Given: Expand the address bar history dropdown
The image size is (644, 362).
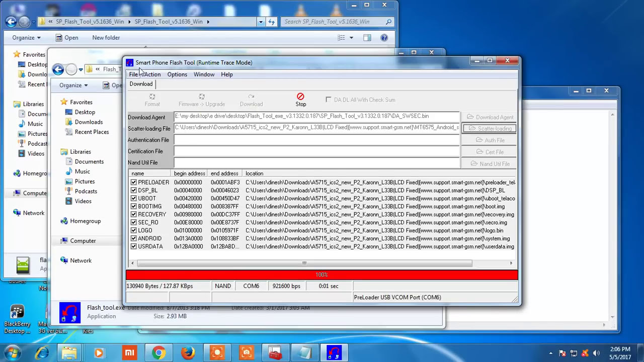Looking at the screenshot, I should 261,22.
